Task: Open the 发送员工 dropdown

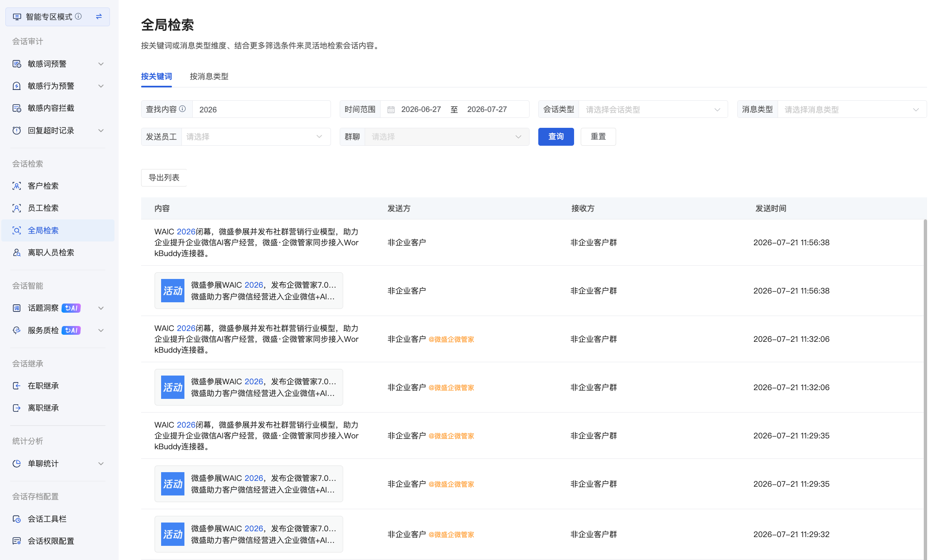Action: tap(256, 137)
